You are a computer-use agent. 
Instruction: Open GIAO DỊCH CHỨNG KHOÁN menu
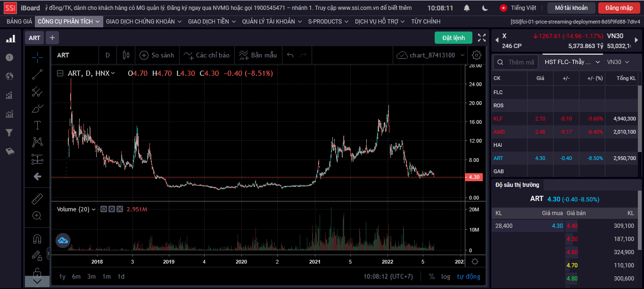point(144,22)
